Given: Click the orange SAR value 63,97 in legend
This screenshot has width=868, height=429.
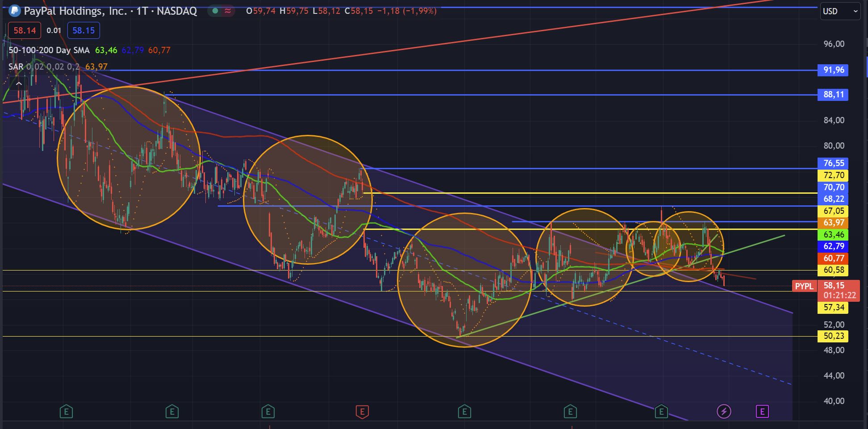Looking at the screenshot, I should [96, 67].
